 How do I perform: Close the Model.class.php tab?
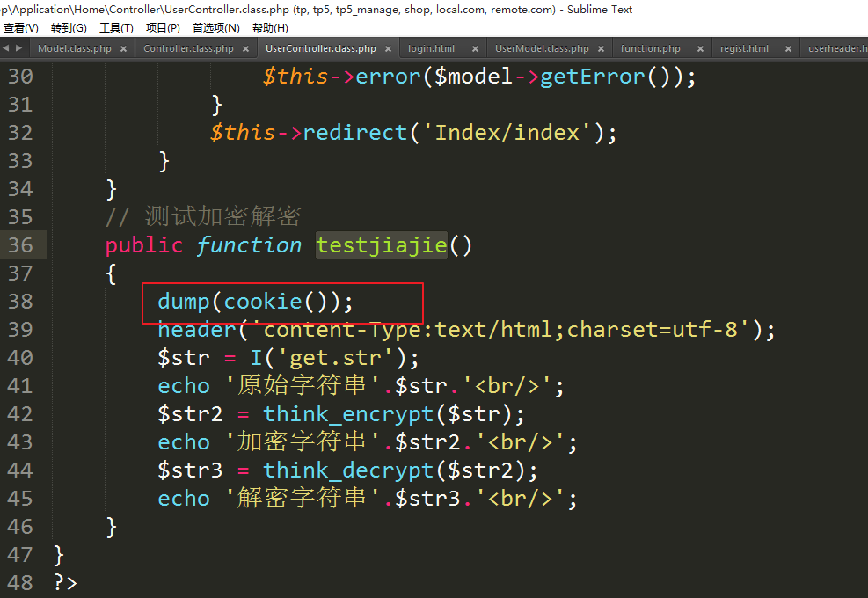(123, 49)
